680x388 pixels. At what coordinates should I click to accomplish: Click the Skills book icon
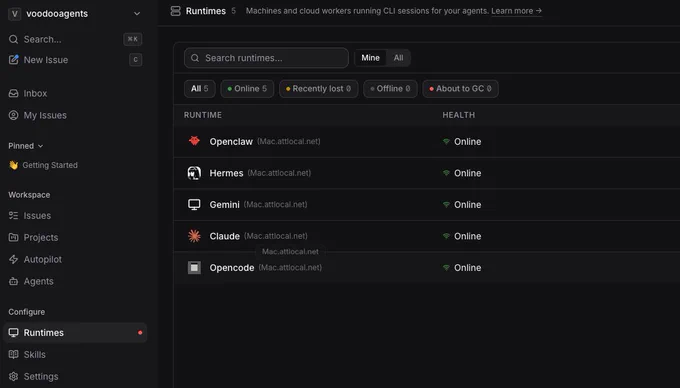tap(13, 355)
